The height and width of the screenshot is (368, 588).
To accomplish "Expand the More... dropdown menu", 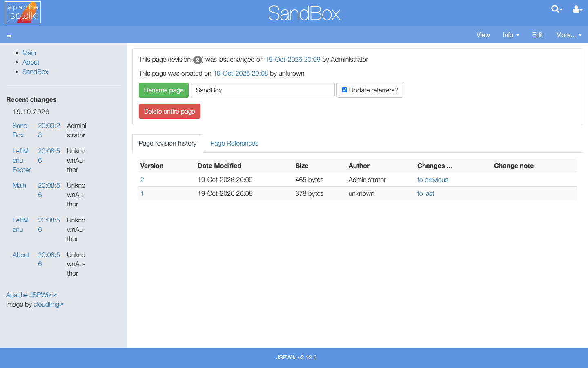I will (569, 35).
